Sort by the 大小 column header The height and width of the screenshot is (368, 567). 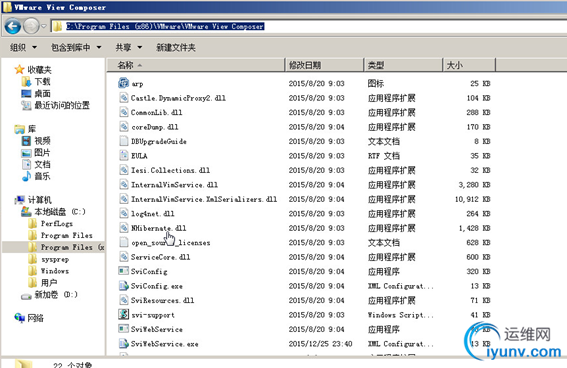[x=469, y=65]
